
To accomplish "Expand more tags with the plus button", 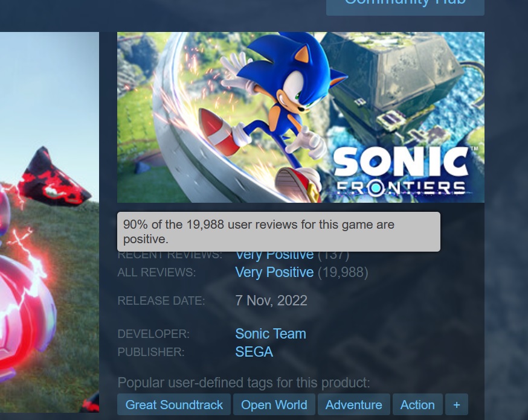I will (457, 404).
